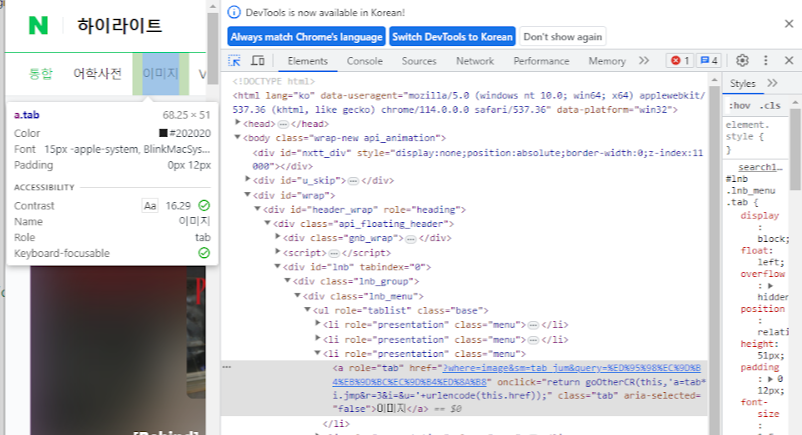Expand the overflow shorthand arrow in Styles

point(770,286)
